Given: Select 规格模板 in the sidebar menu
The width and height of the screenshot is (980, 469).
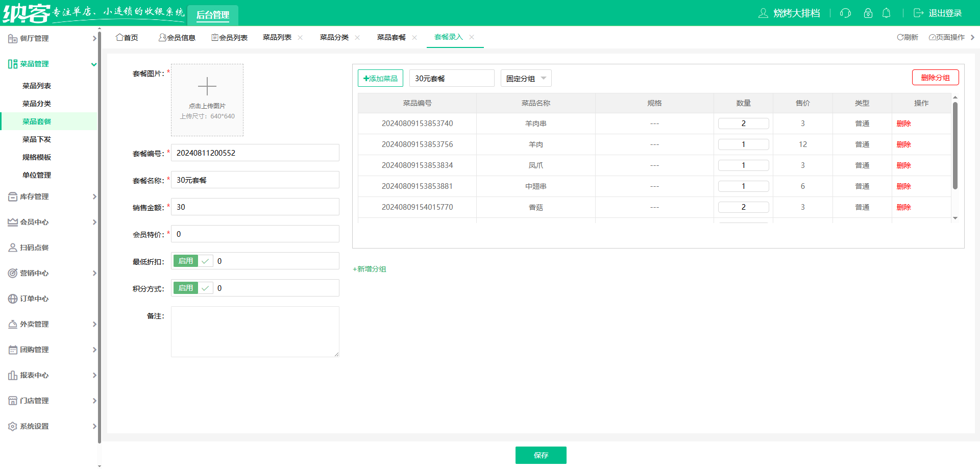Looking at the screenshot, I should [37, 157].
